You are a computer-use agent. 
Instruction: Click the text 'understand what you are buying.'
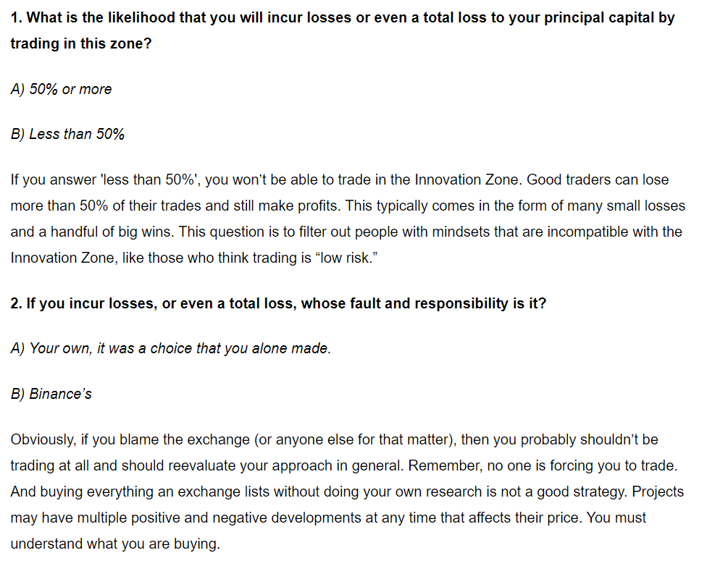pyautogui.click(x=115, y=544)
